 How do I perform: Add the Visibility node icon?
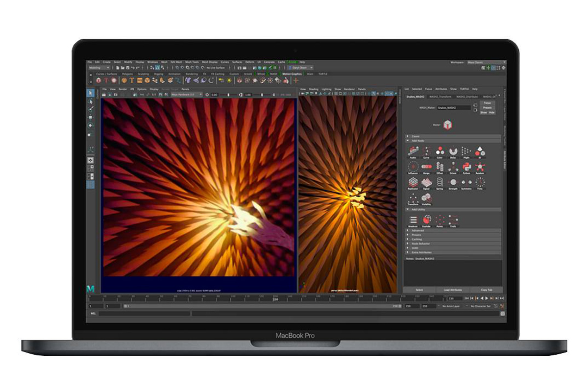pos(426,198)
